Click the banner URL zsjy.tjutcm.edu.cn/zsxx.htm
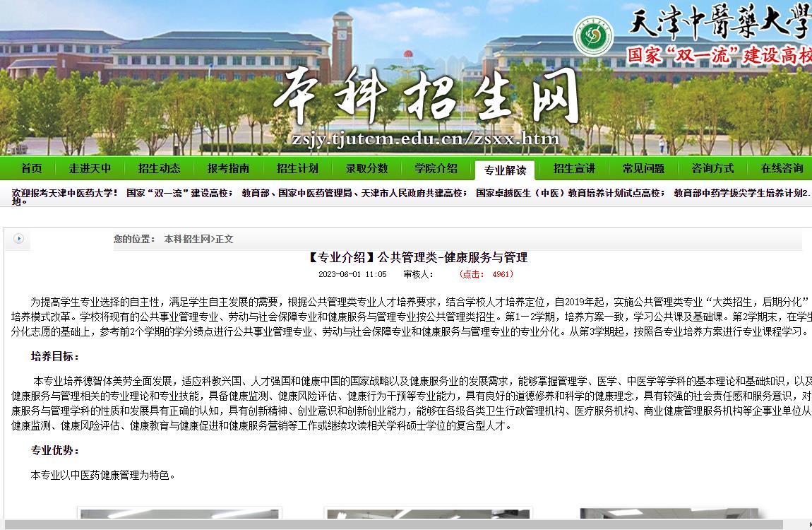The height and width of the screenshot is (530, 812). click(426, 139)
